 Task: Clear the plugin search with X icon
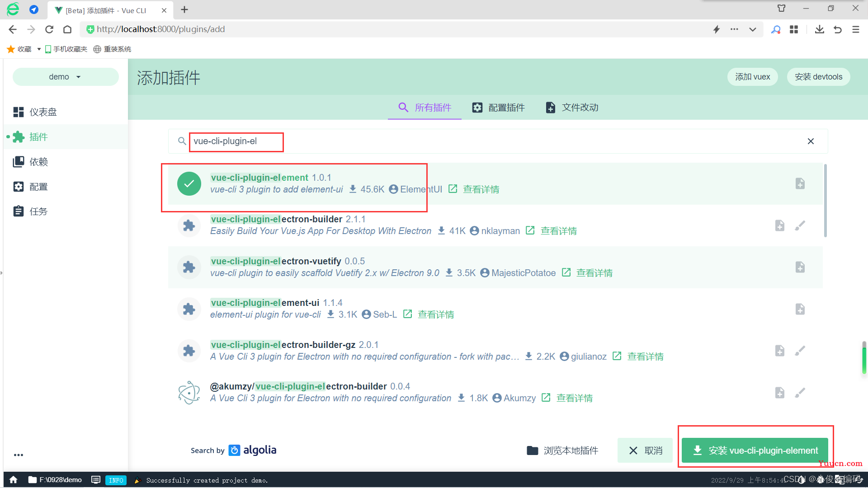[x=811, y=141]
